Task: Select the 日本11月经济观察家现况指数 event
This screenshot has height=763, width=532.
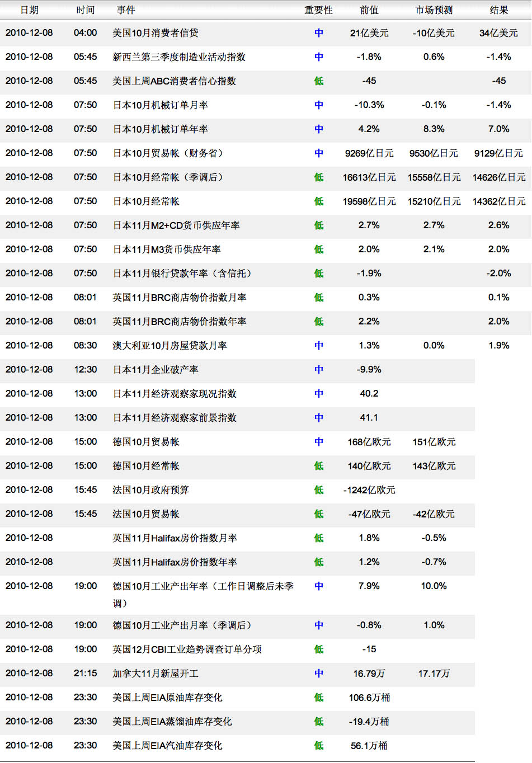Action: pos(175,394)
